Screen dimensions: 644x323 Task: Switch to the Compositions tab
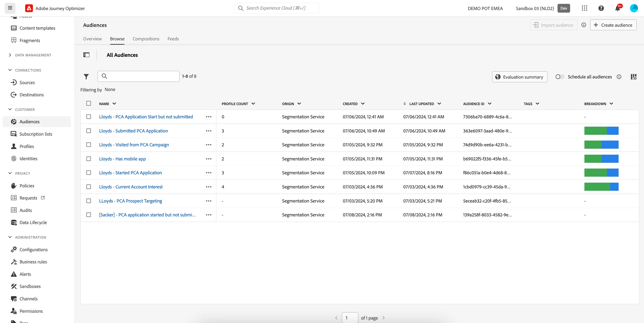click(x=146, y=39)
